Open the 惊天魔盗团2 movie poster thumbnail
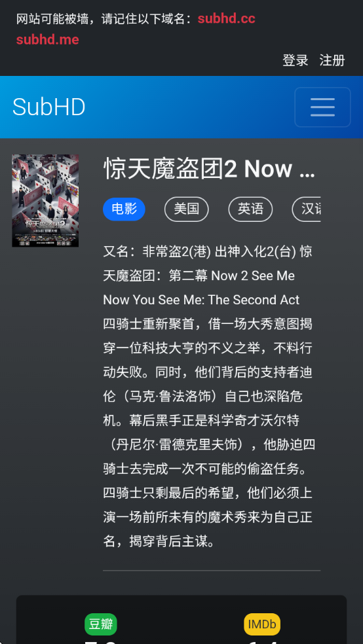The height and width of the screenshot is (644, 363). coord(45,200)
